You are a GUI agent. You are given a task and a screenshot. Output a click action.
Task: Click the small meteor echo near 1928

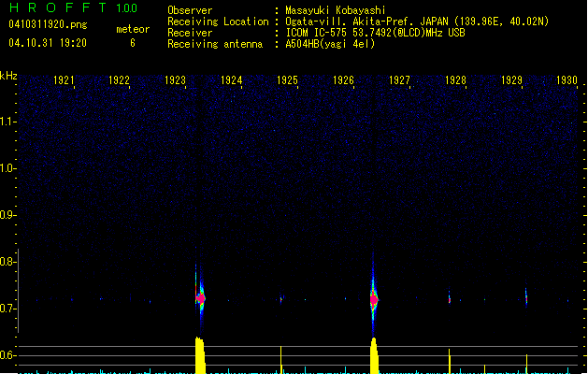(450, 299)
